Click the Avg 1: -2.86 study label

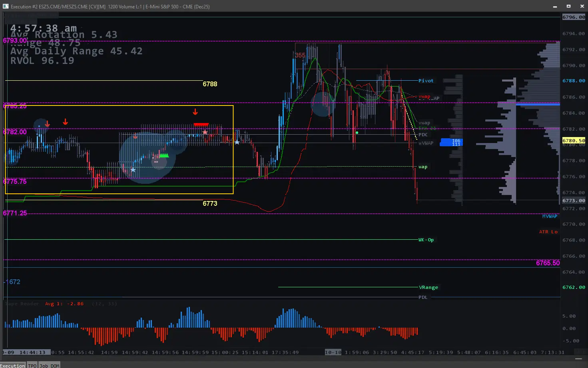point(64,304)
